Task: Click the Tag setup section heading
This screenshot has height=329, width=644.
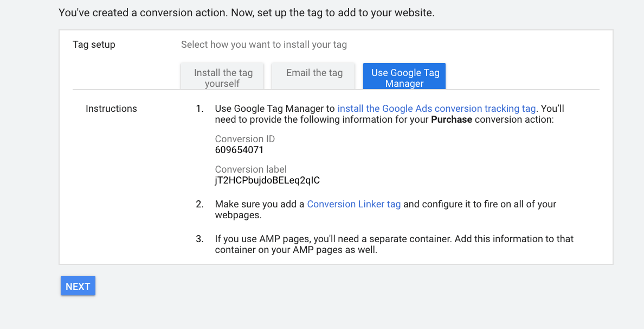Action: [94, 45]
